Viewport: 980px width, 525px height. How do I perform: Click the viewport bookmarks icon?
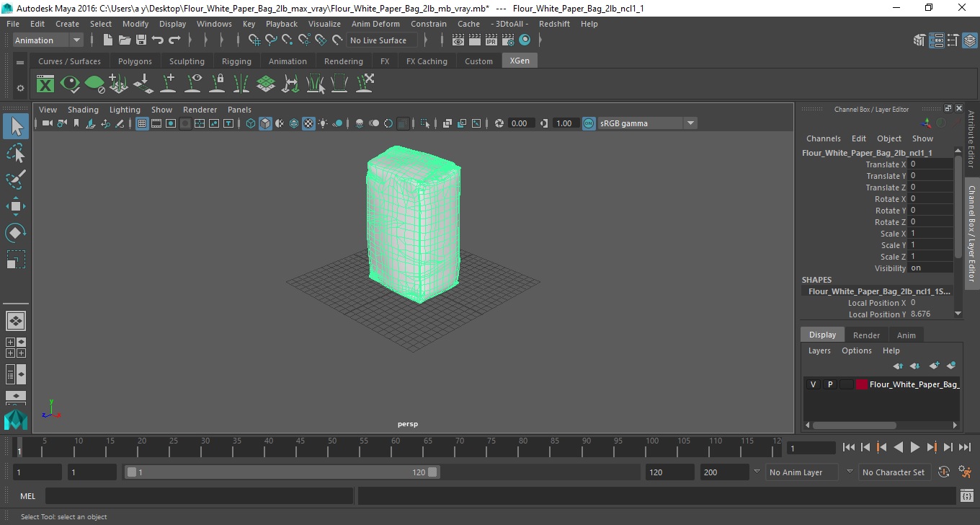[76, 123]
